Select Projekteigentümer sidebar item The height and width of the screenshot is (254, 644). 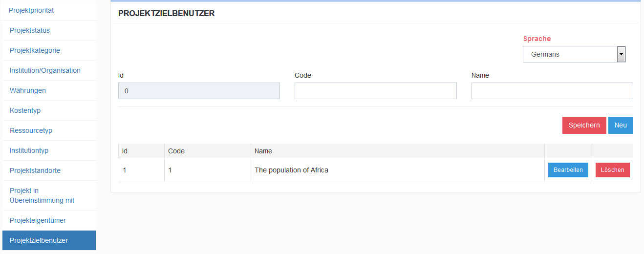click(38, 220)
